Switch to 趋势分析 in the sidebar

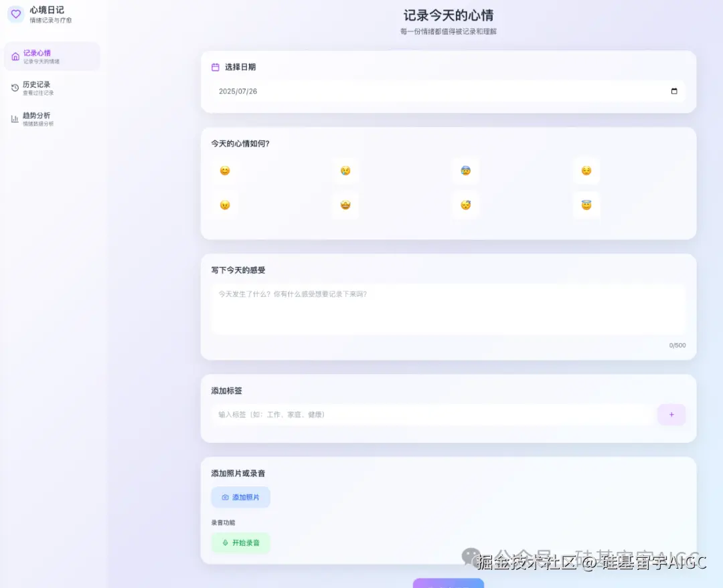[40, 118]
